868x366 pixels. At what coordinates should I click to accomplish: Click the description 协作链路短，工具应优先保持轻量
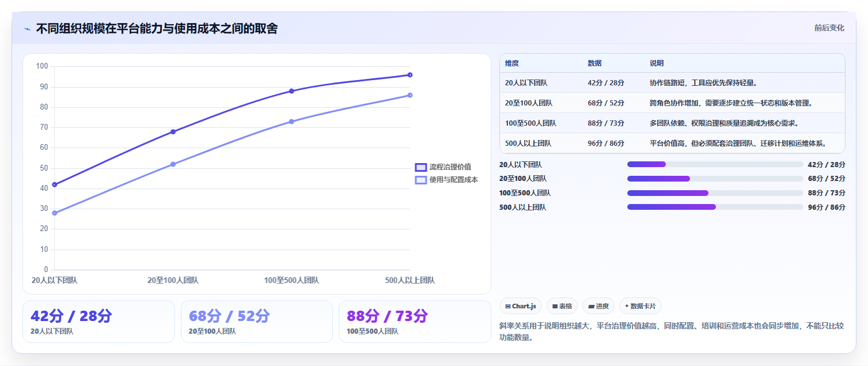coord(703,83)
